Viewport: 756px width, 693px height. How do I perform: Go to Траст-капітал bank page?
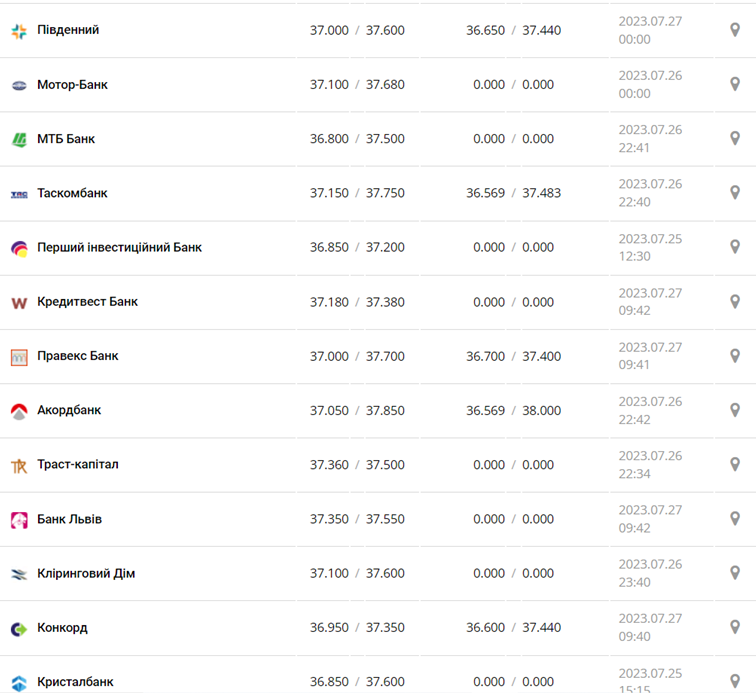point(78,464)
